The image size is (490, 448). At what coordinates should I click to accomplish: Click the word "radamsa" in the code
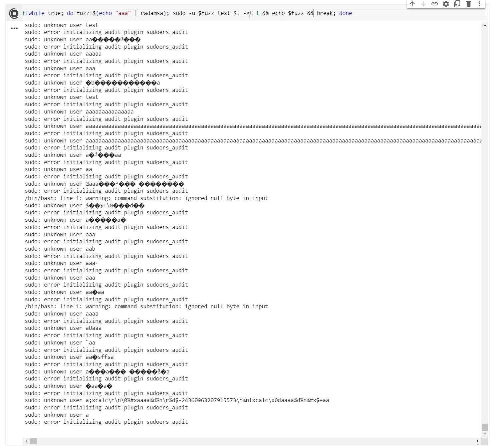coord(152,13)
